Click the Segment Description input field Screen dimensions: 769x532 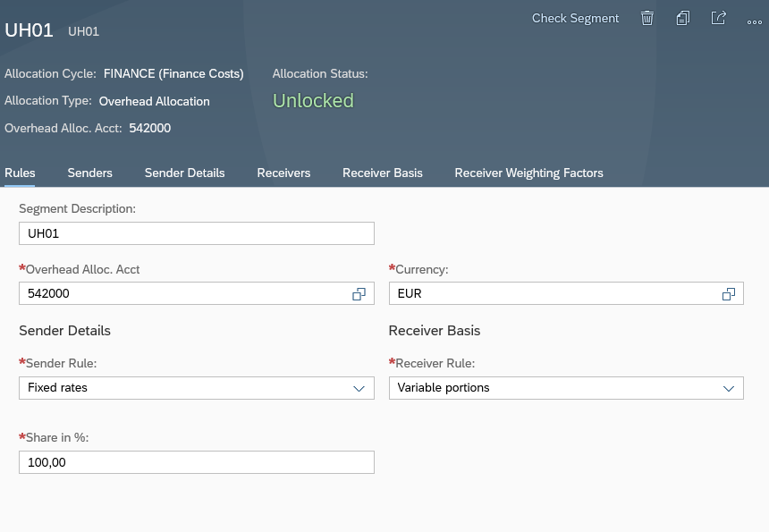coord(196,233)
